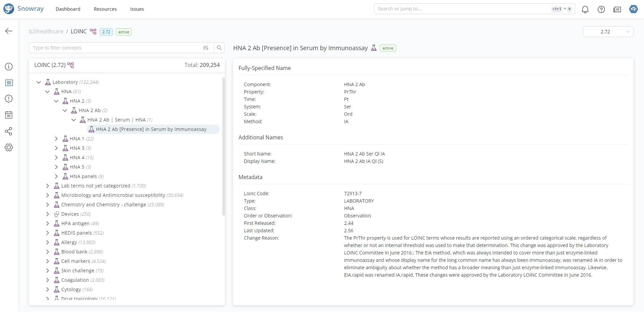Image resolution: width=644 pixels, height=312 pixels.
Task: Select HNA panels tree item
Action: tap(83, 176)
